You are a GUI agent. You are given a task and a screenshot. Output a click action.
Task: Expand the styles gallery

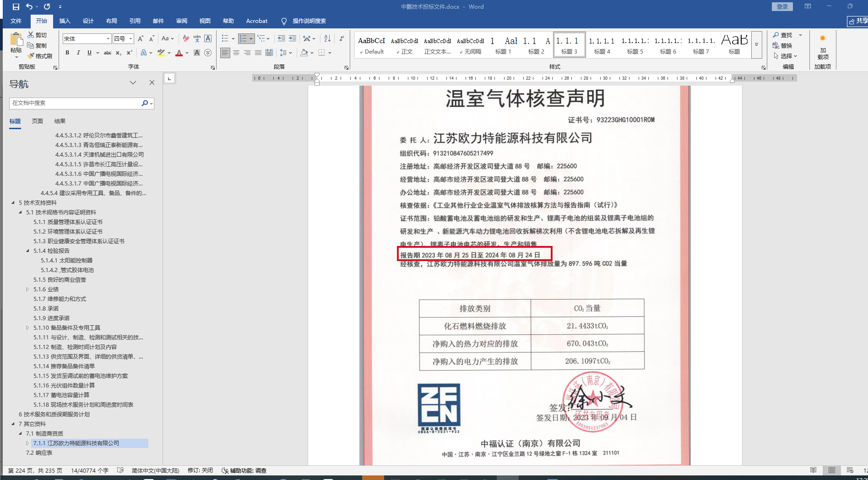tap(757, 45)
